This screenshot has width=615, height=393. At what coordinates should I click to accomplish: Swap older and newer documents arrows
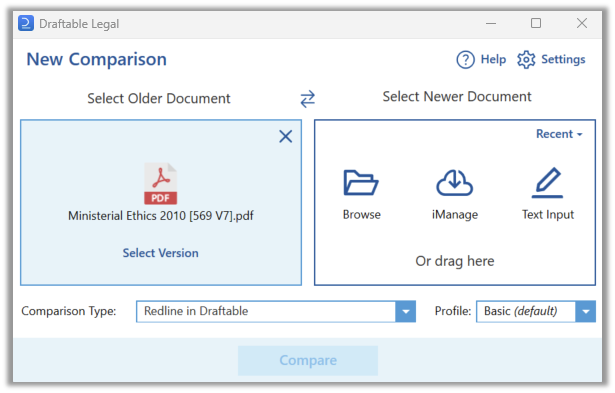click(308, 99)
